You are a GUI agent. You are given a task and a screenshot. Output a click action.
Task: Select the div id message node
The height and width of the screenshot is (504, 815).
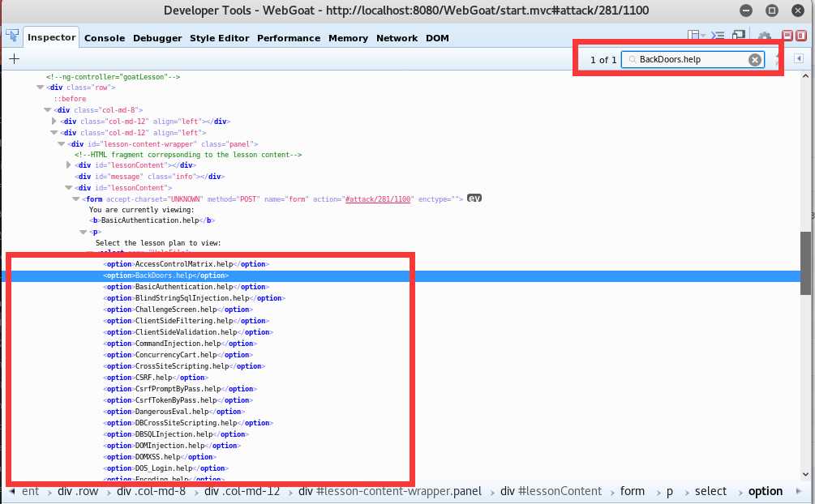[150, 177]
